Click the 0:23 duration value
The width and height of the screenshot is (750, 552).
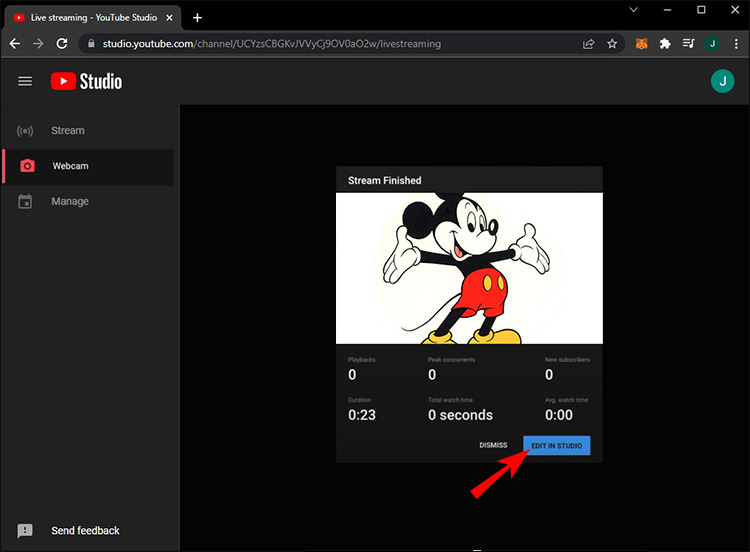point(362,415)
